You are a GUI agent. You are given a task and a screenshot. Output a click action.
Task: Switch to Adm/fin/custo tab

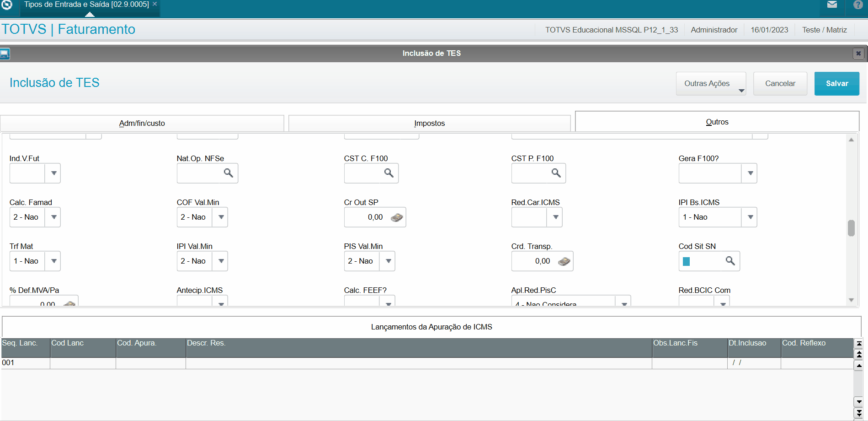point(142,123)
